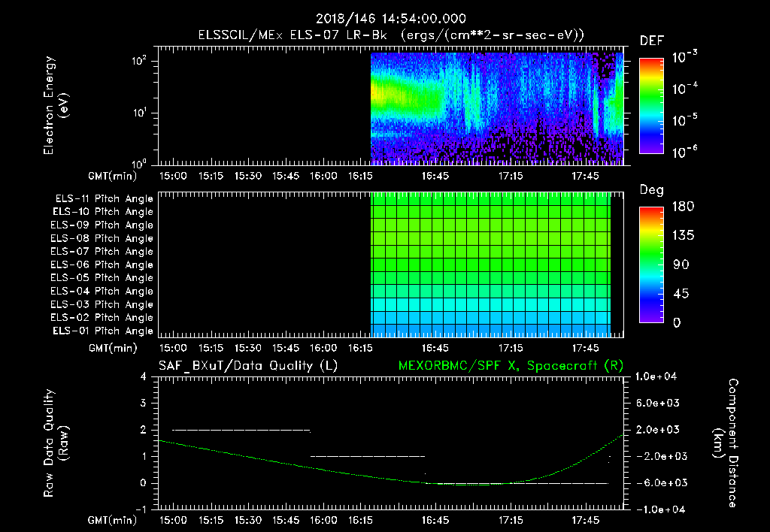Select the ELS-11 Pitch Angle row label
The width and height of the screenshot is (770, 532).
click(104, 199)
